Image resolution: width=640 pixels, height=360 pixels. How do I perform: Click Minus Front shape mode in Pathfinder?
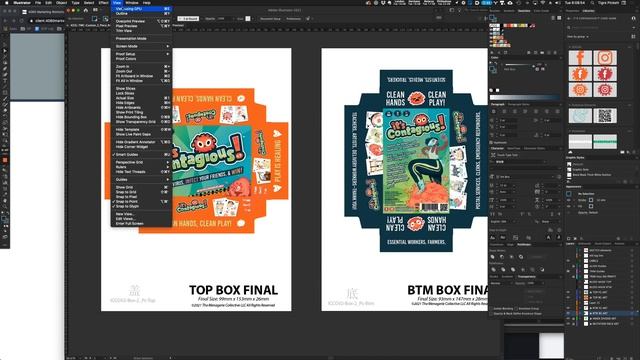click(502, 257)
